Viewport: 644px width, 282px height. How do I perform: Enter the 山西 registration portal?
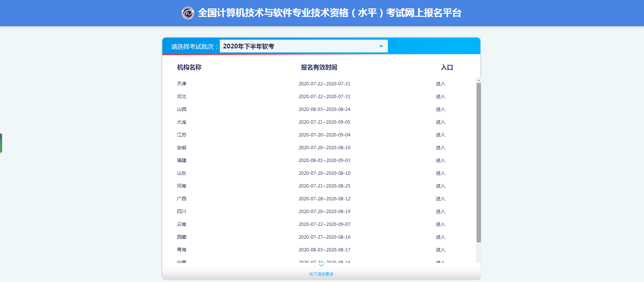tap(440, 109)
